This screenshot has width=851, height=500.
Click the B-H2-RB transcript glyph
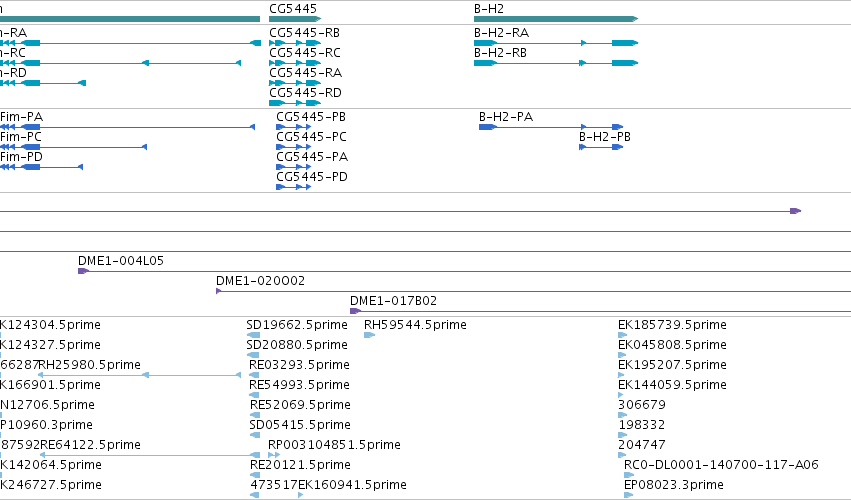coord(556,63)
